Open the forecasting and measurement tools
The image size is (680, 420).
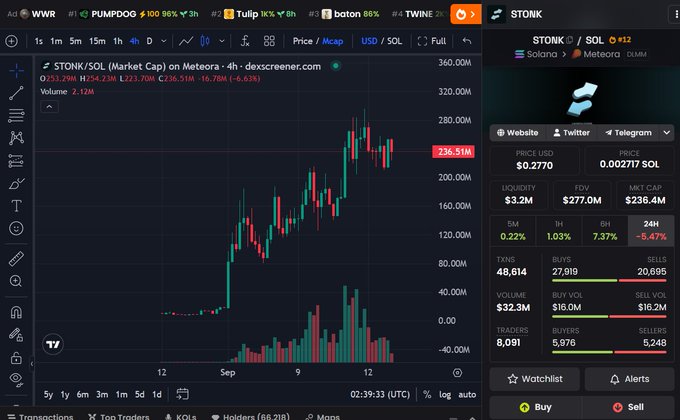click(16, 161)
